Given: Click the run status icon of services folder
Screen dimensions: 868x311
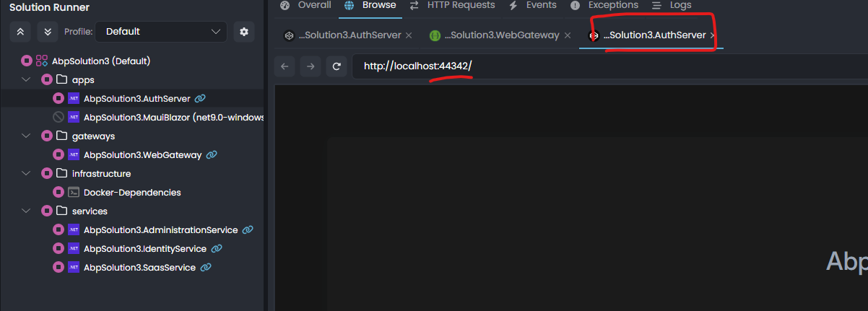Looking at the screenshot, I should click(x=46, y=211).
